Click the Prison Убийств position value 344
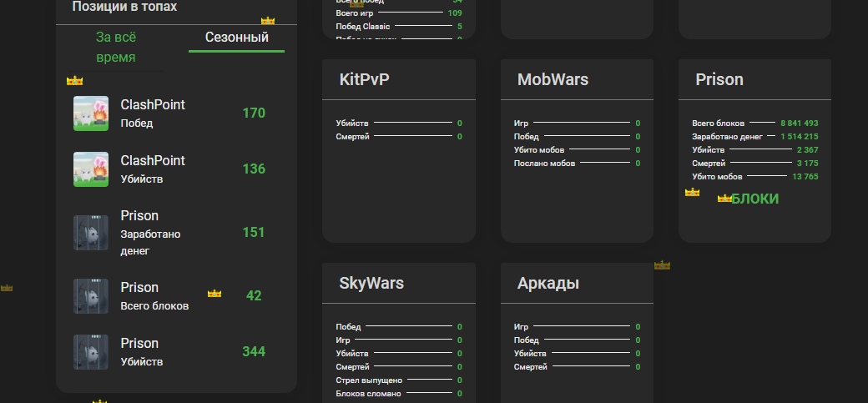The height and width of the screenshot is (403, 868). [254, 352]
